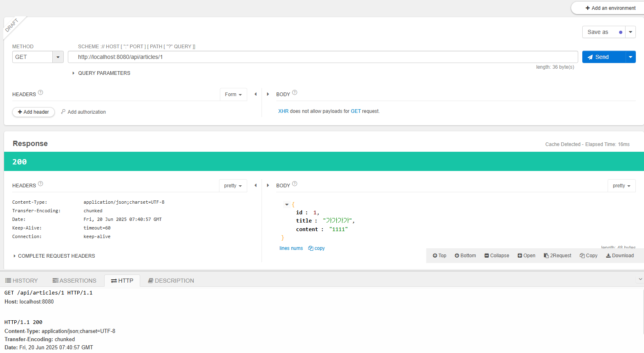Jump to Bottom of response

[x=465, y=256]
